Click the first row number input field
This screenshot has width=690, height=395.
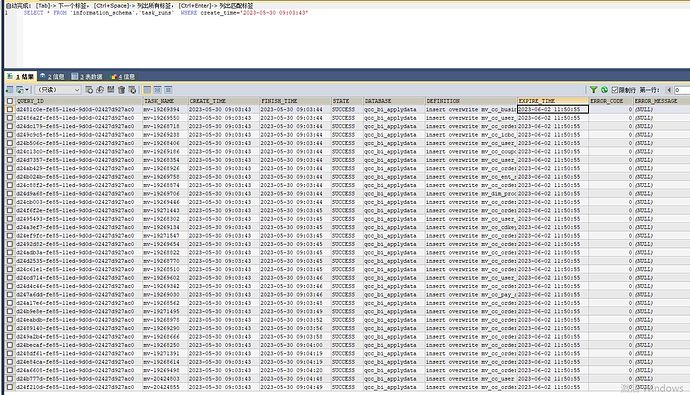682,90
